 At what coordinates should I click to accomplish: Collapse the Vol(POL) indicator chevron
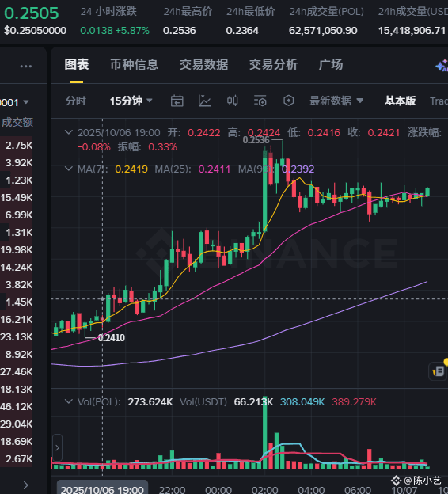click(x=68, y=401)
